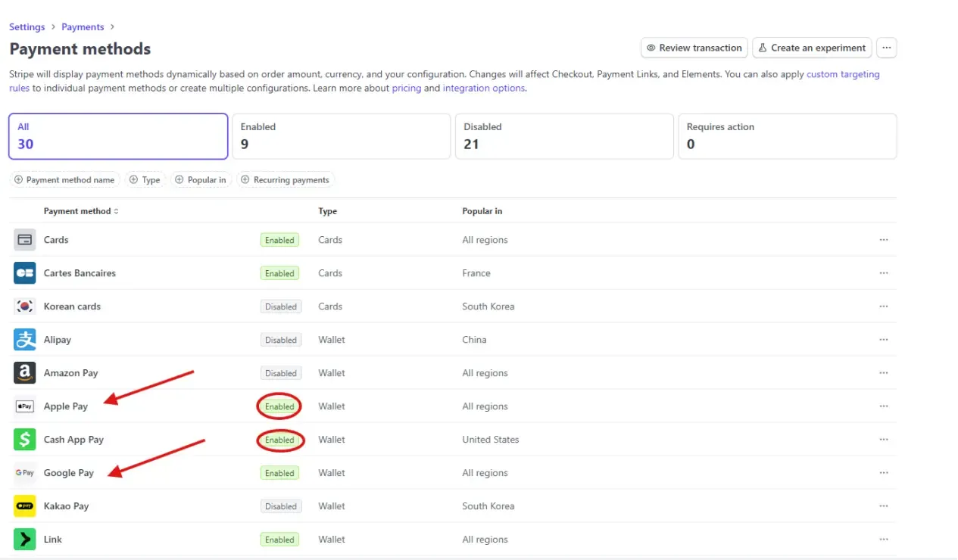Open the page-level overflow actions menu

[886, 48]
